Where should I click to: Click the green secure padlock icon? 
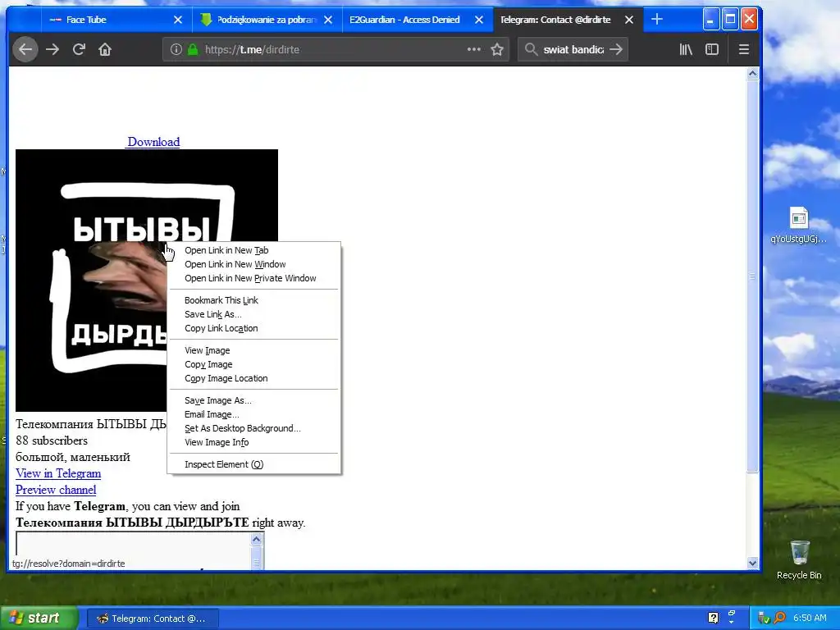click(193, 50)
